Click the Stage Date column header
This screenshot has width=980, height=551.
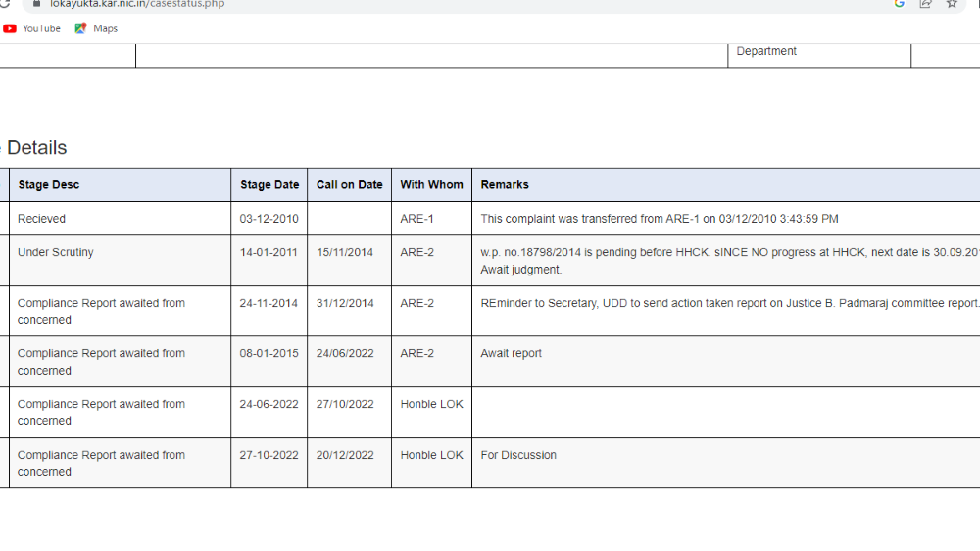click(269, 184)
